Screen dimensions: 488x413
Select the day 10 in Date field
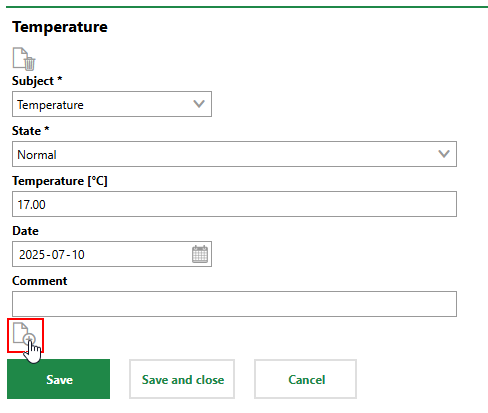[78, 255]
